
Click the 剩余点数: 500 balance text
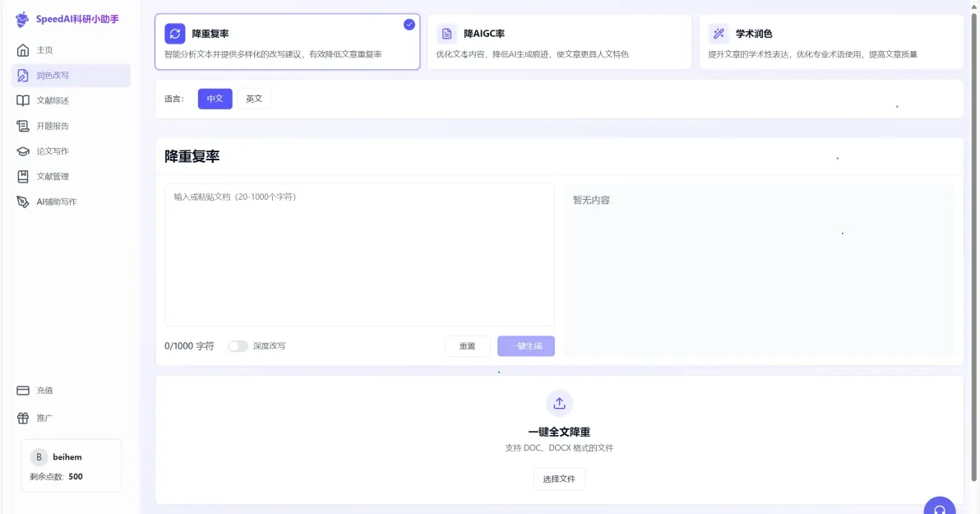click(x=56, y=476)
